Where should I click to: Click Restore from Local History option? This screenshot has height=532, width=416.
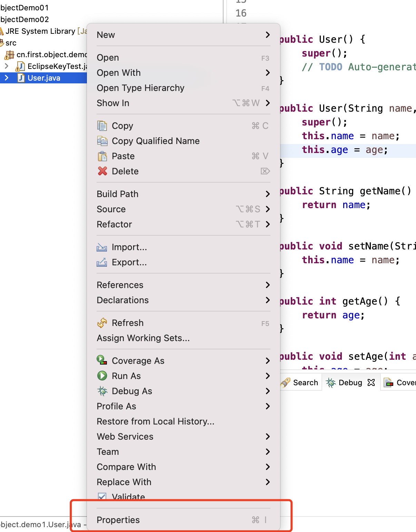click(156, 421)
